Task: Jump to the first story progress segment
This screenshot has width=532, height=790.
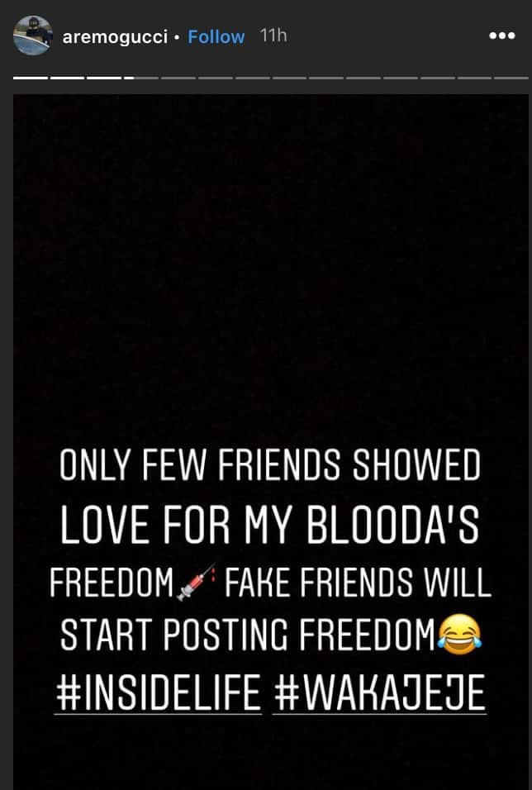Action: click(31, 79)
